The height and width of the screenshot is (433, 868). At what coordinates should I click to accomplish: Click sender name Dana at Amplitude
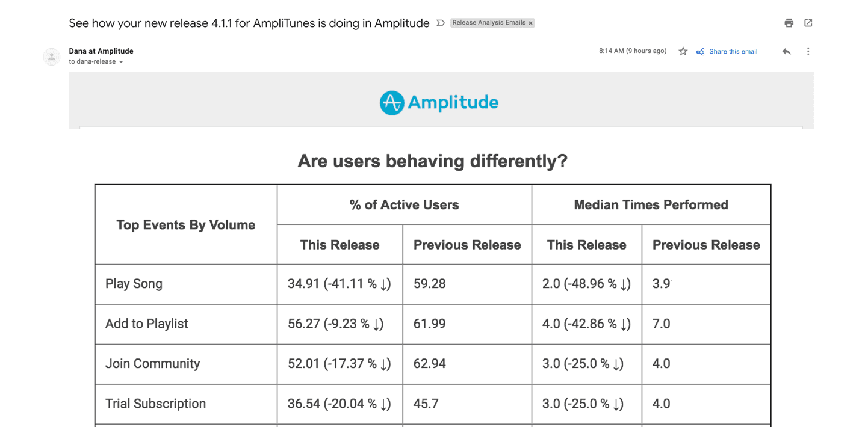point(101,51)
